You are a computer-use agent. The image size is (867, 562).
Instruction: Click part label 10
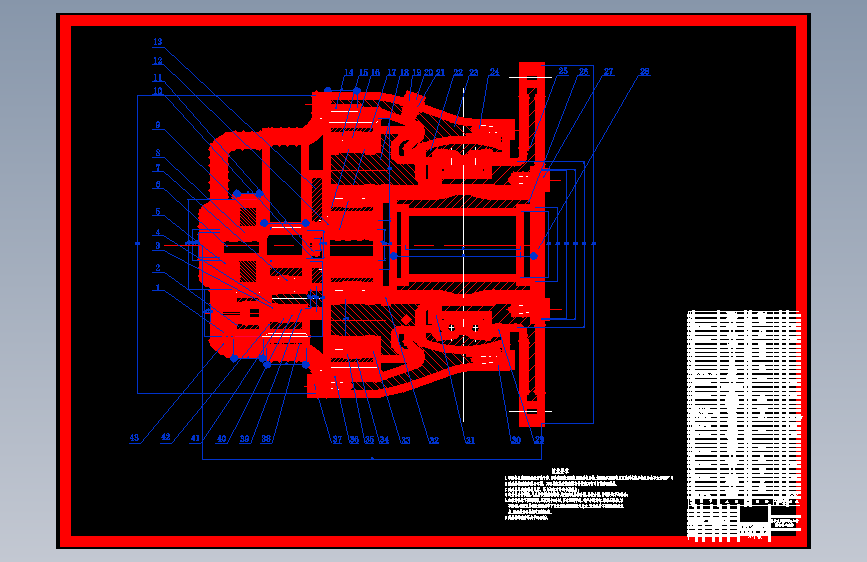[x=158, y=91]
